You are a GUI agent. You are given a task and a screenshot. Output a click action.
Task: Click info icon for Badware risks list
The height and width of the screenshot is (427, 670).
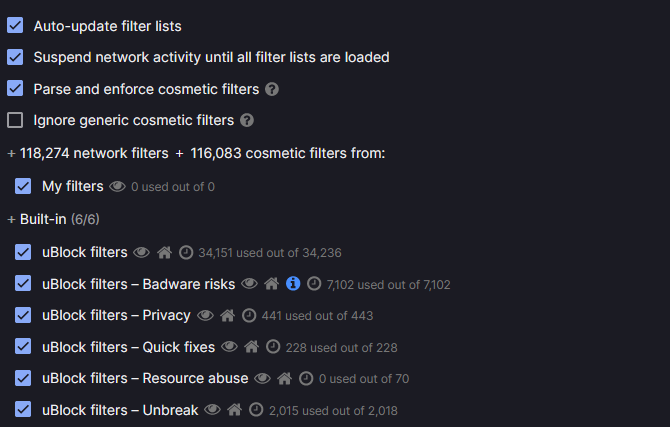point(293,284)
